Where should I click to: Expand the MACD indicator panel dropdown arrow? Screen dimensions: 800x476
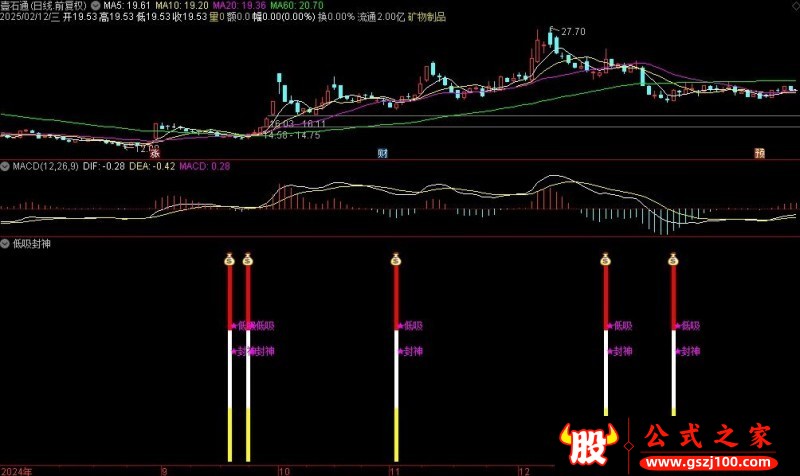pos(5,166)
